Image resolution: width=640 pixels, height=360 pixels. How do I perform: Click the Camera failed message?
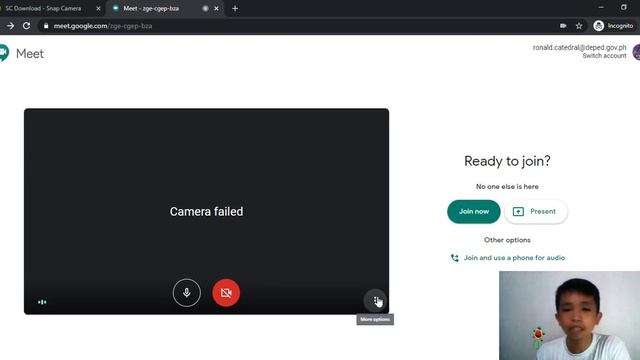pos(207,211)
